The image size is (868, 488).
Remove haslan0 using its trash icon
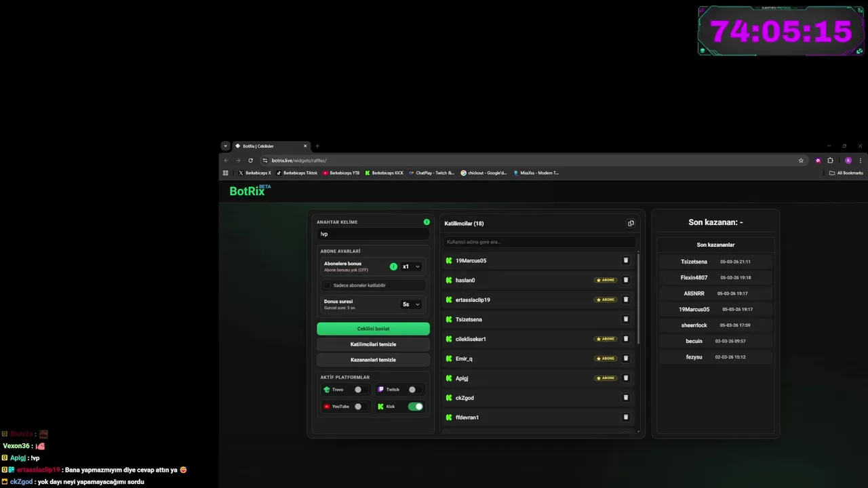tap(626, 280)
